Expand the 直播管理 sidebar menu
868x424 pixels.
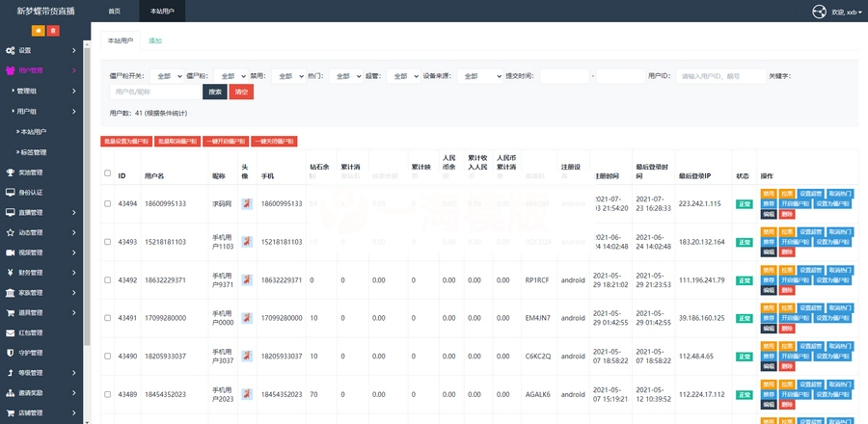(42, 212)
